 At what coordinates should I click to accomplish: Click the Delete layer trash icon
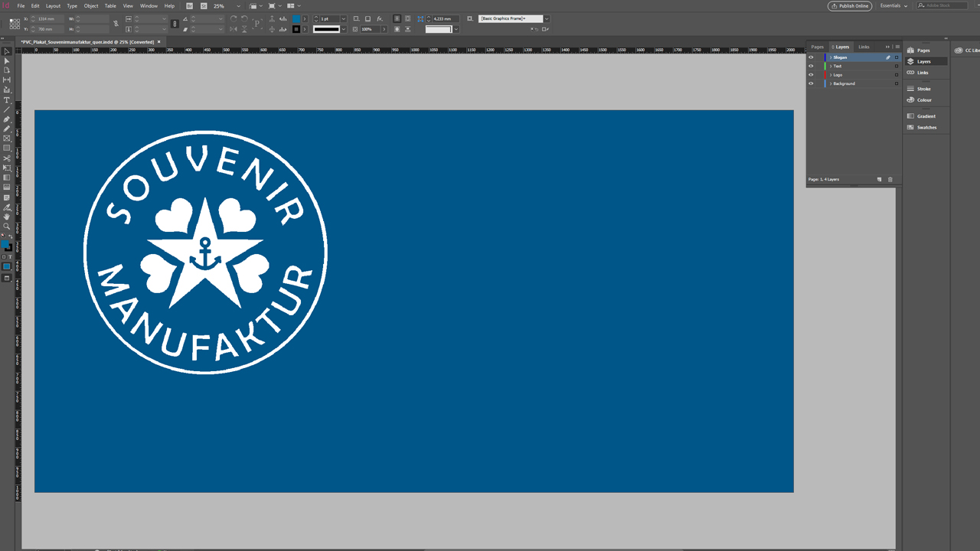point(890,180)
